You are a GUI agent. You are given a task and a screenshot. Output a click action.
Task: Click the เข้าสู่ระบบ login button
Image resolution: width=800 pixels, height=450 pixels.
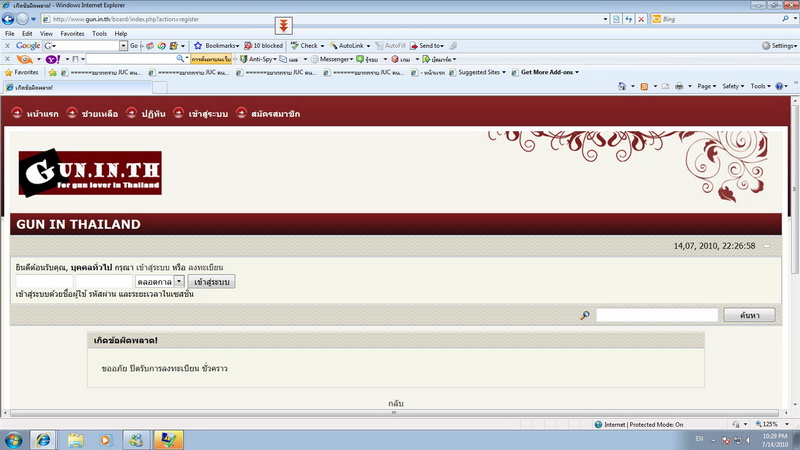pyautogui.click(x=210, y=283)
